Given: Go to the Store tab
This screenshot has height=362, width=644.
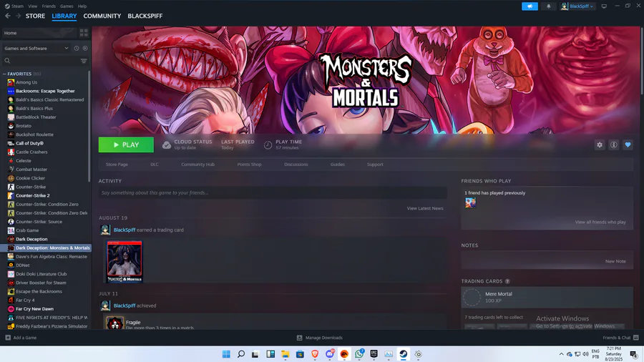Looking at the screenshot, I should point(35,16).
